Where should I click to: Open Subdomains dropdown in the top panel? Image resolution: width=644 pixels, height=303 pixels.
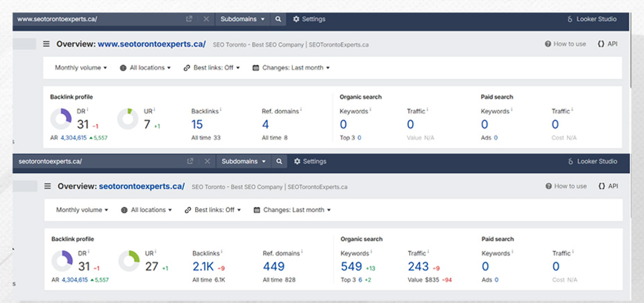click(x=242, y=19)
